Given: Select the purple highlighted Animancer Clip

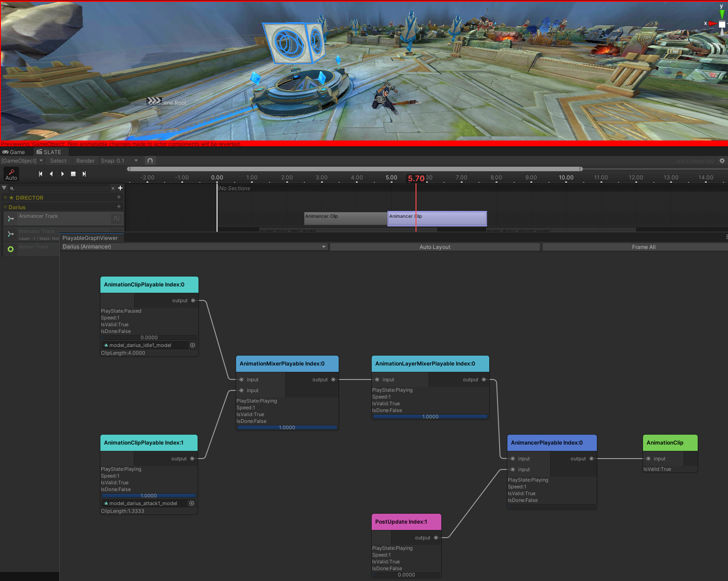Looking at the screenshot, I should pos(437,219).
